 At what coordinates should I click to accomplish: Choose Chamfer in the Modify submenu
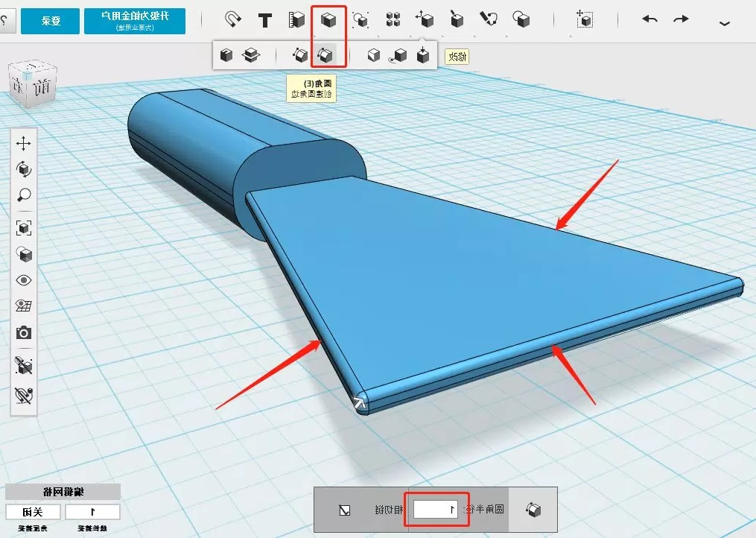click(300, 55)
